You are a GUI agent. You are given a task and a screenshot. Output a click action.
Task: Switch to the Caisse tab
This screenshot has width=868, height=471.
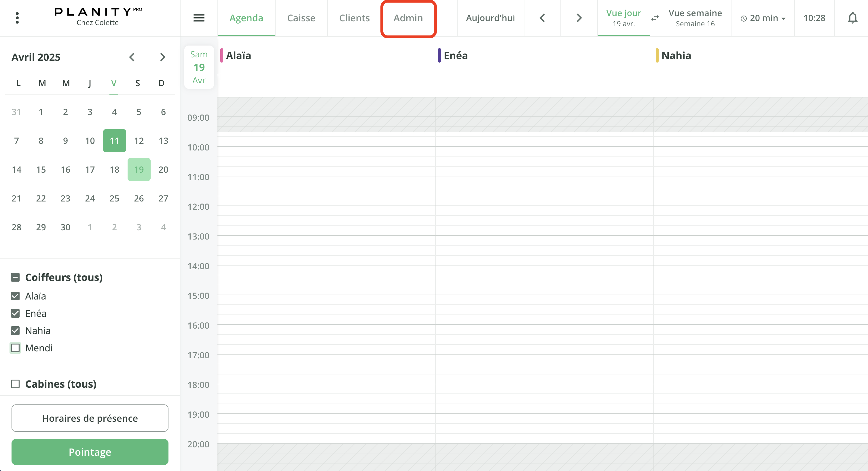pos(301,18)
